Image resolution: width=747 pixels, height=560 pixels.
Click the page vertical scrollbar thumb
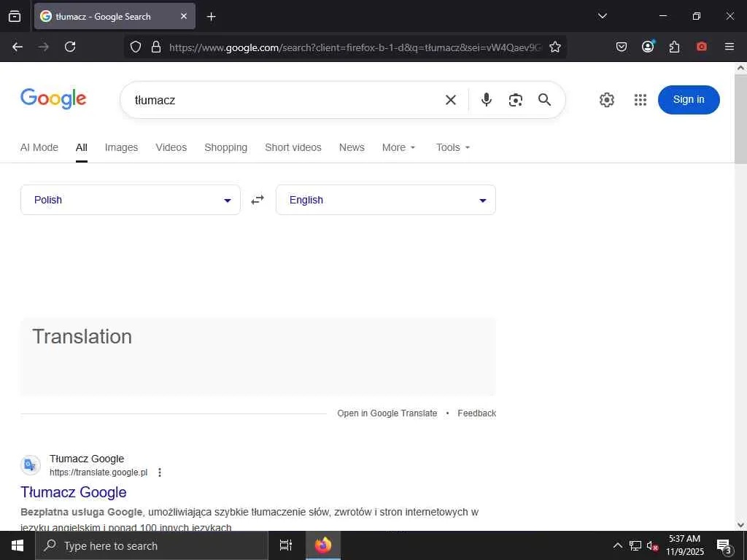741,119
